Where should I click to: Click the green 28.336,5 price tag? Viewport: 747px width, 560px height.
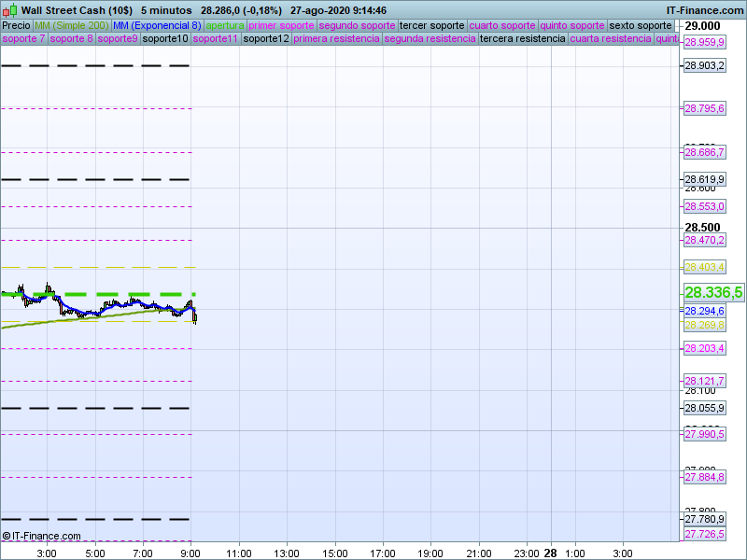coord(713,293)
